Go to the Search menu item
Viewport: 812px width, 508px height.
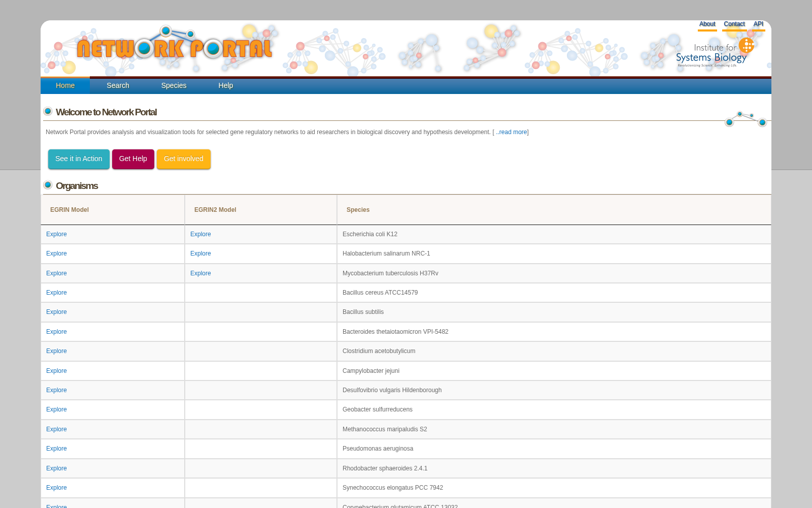point(118,85)
